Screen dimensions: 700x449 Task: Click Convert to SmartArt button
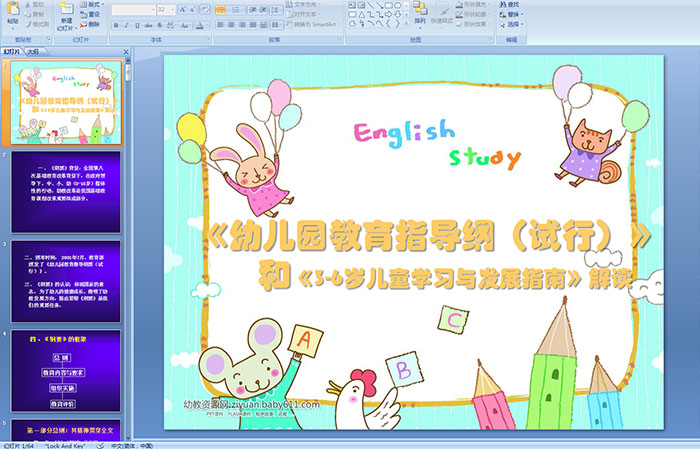click(x=314, y=24)
